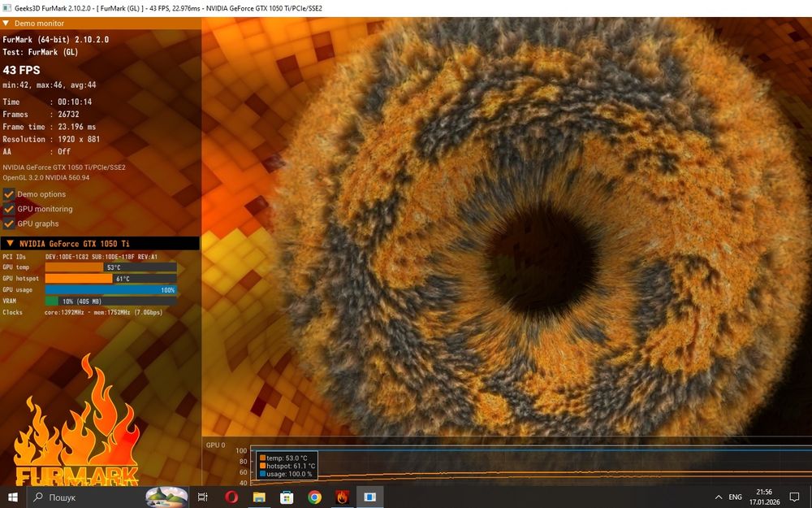Viewport: 812px width, 508px height.
Task: Click the NVIDIA GeForce GTX 1050 Ti/PCIe/SSE2 overlay line
Action: point(63,167)
